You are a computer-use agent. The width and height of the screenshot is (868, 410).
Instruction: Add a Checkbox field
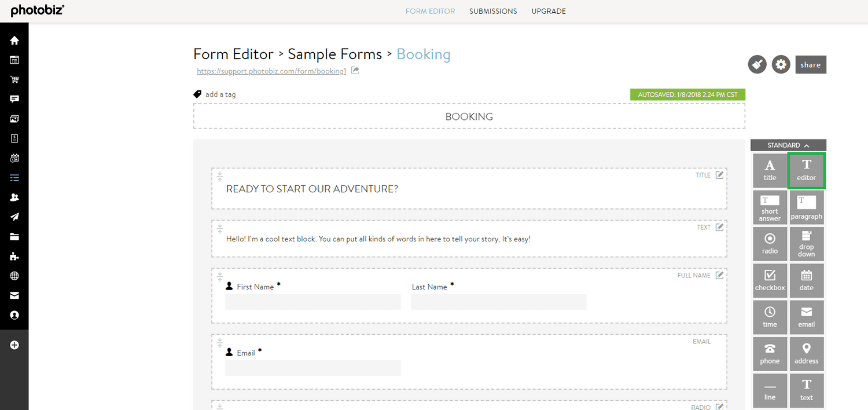(x=770, y=280)
